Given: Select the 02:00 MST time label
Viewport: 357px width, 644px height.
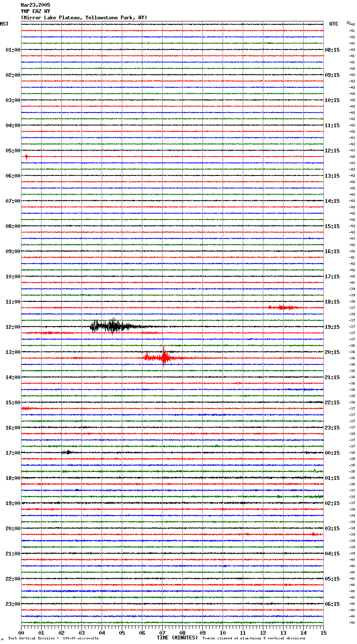Looking at the screenshot, I should click(x=13, y=75).
